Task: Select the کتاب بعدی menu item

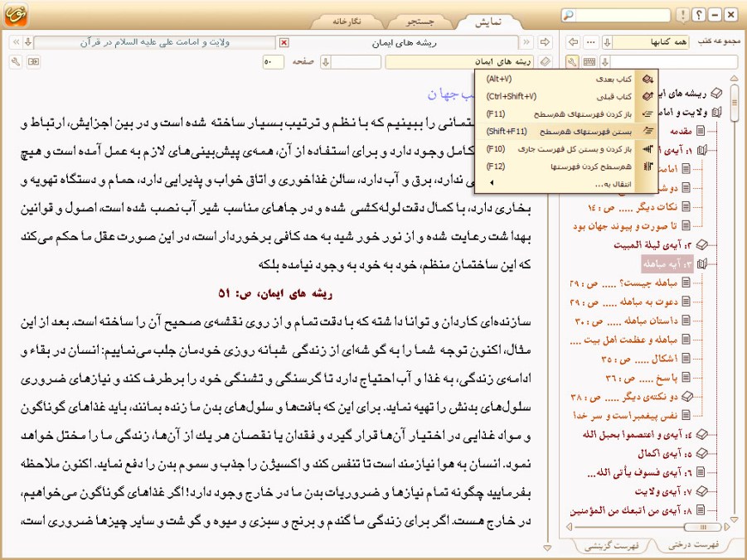Action: [567, 79]
